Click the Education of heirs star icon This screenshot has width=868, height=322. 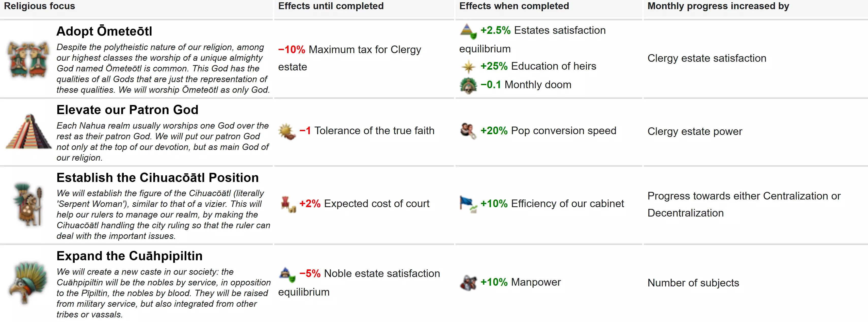click(x=468, y=67)
